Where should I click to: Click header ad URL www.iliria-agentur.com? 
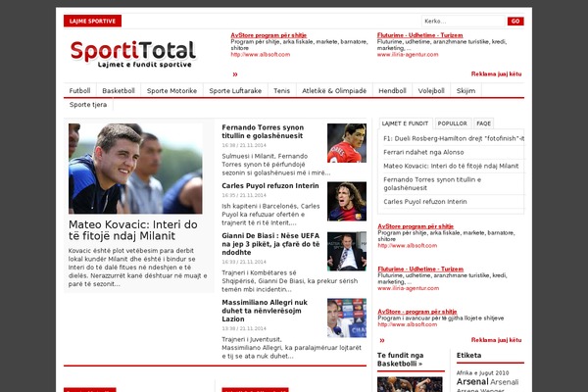[408, 55]
